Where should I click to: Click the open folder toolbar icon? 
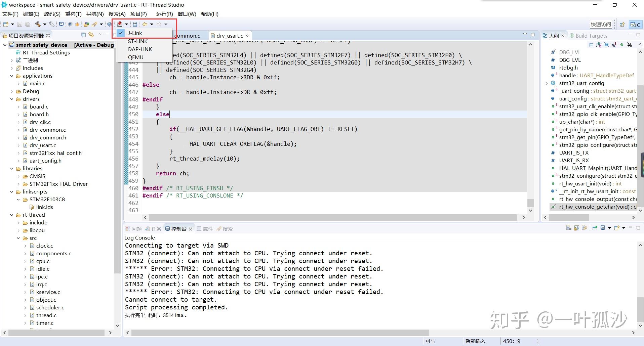coord(86,24)
